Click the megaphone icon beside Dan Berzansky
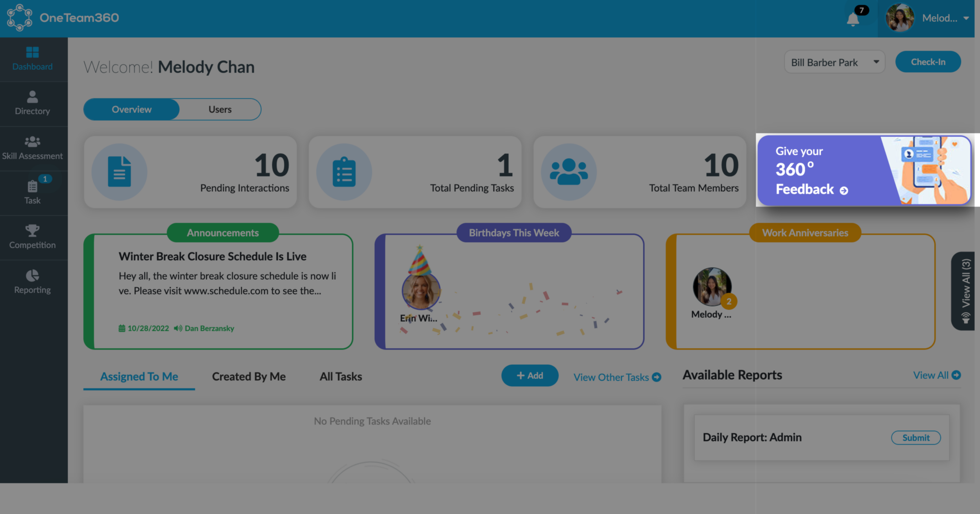This screenshot has height=514, width=980. click(x=178, y=328)
